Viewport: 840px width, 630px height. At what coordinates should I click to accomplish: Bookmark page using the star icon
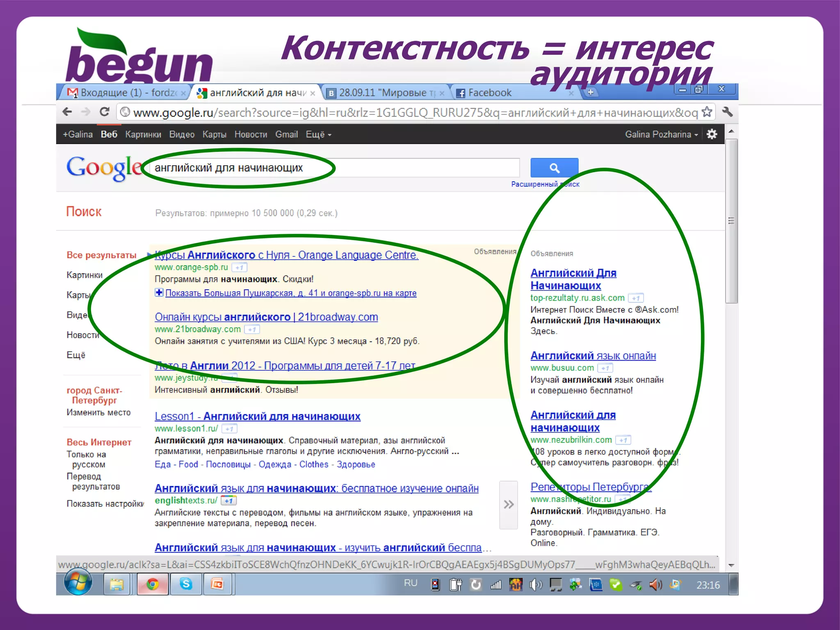[x=707, y=112]
